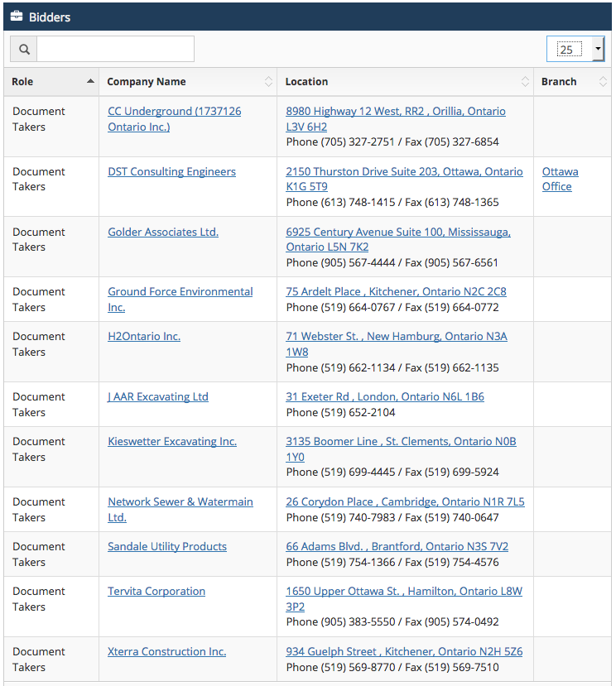Click phone (905) 383-5550 text
Viewport: 616px width, 686px height.
click(x=340, y=621)
